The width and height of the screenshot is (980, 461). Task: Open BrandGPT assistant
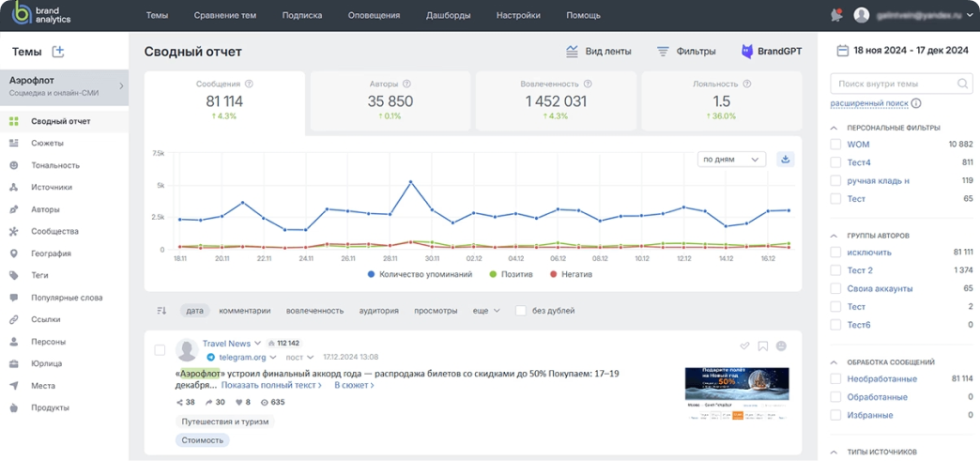[x=772, y=52]
